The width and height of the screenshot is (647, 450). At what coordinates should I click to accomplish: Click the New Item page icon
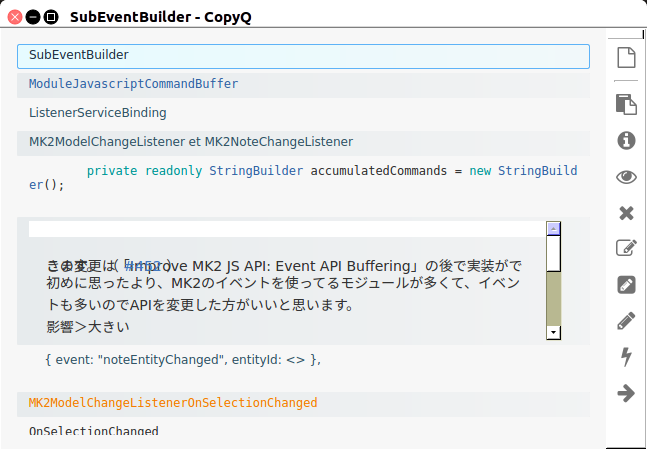626,59
